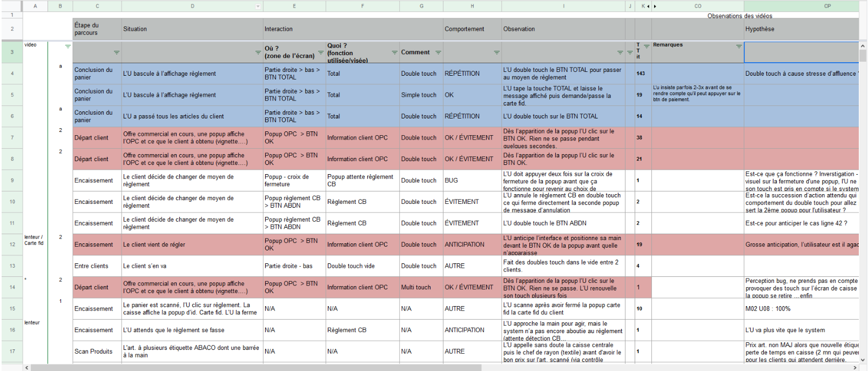
Task: Click the 'Entre clients' cell
Action: tap(97, 266)
